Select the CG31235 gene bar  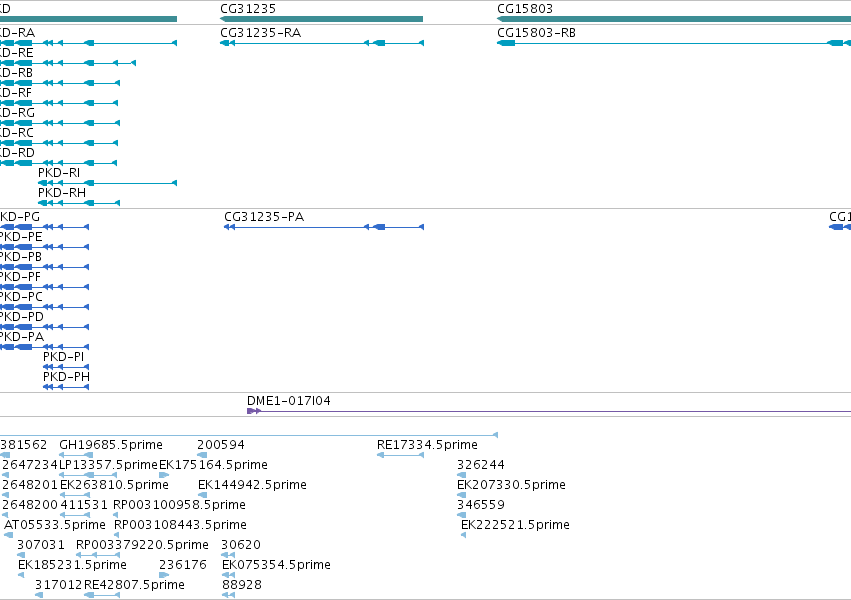coord(321,19)
